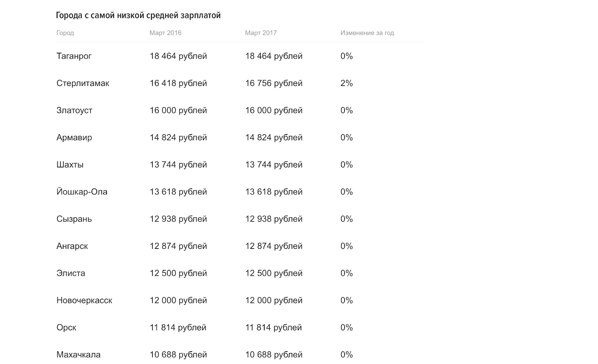598x364 pixels.
Task: Click the 16 418 рублей March 2016 cell
Action: click(178, 83)
